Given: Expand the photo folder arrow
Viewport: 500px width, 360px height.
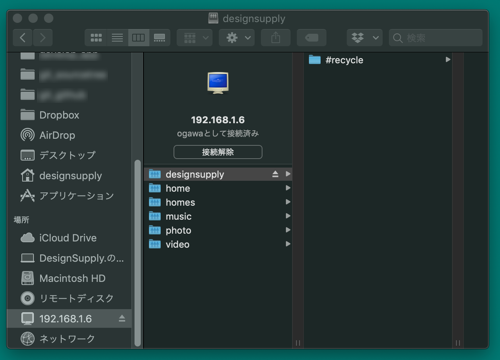Looking at the screenshot, I should 288,230.
